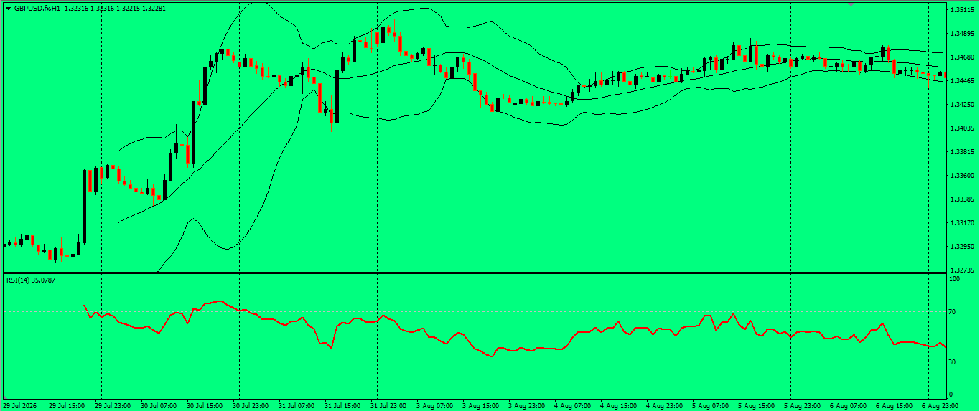Click the RSI scale value 30
This screenshot has height=411, width=980.
click(953, 362)
